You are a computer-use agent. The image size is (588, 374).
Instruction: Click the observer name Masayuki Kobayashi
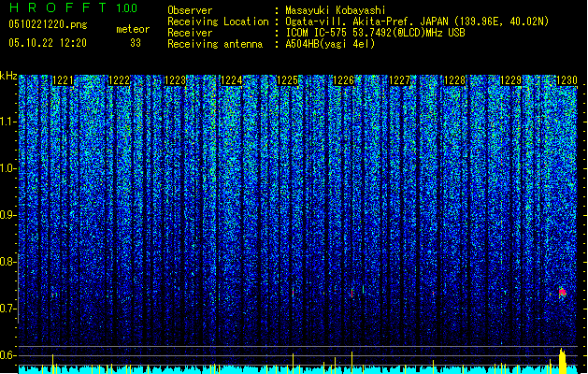coord(336,10)
